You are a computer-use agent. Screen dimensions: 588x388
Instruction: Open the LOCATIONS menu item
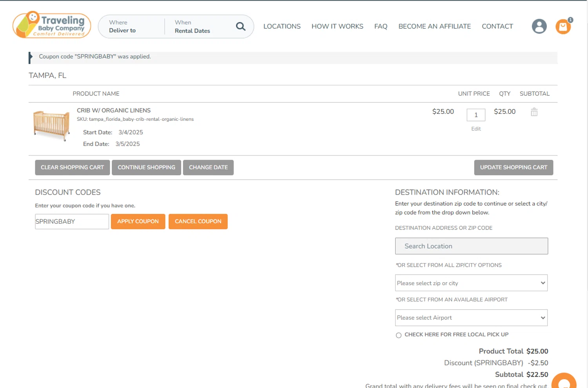(x=282, y=26)
